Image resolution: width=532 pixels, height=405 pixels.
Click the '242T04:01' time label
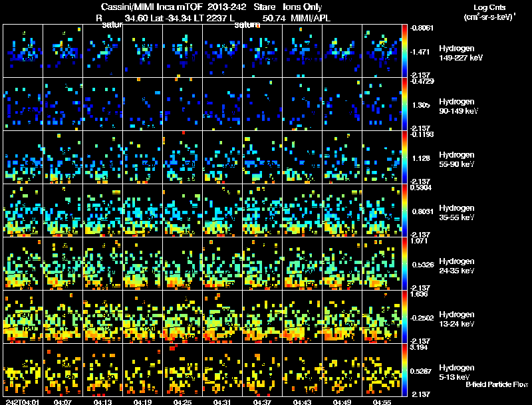pyautogui.click(x=23, y=402)
